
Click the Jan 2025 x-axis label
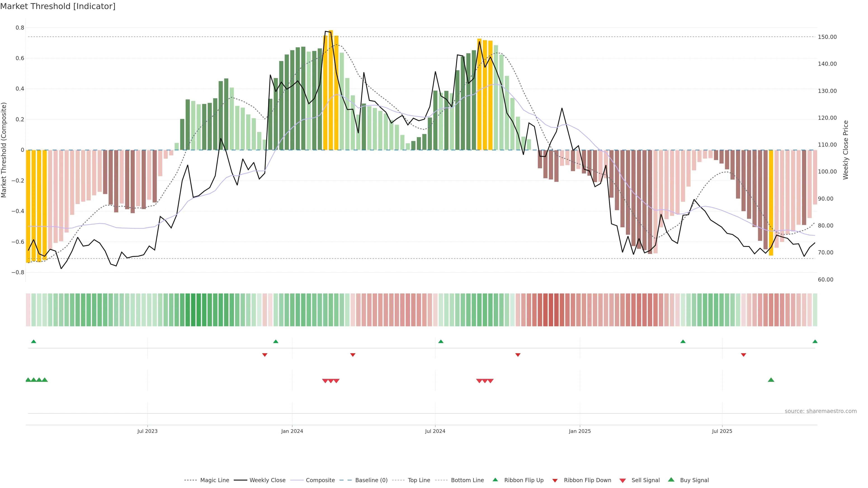click(x=580, y=431)
